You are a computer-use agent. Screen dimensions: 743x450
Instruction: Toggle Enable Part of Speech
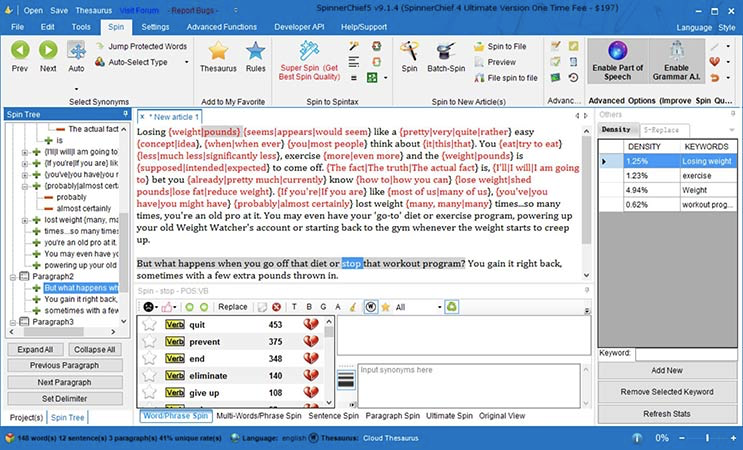tap(617, 62)
